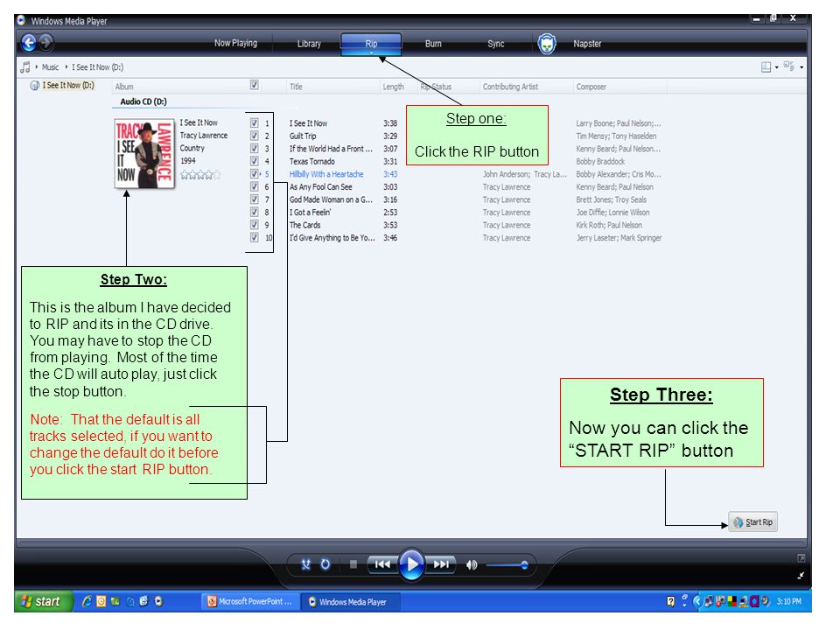Turn on shuffle in playback controls

[306, 564]
